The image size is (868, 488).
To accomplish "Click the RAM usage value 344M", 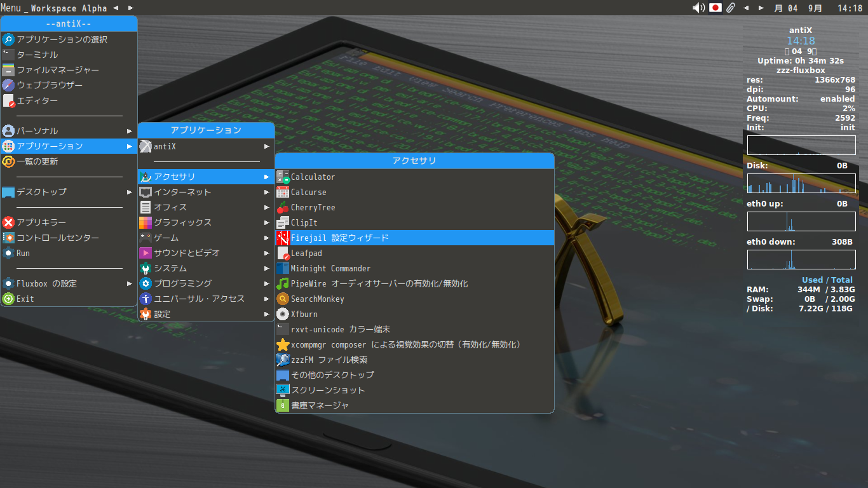I will 809,290.
